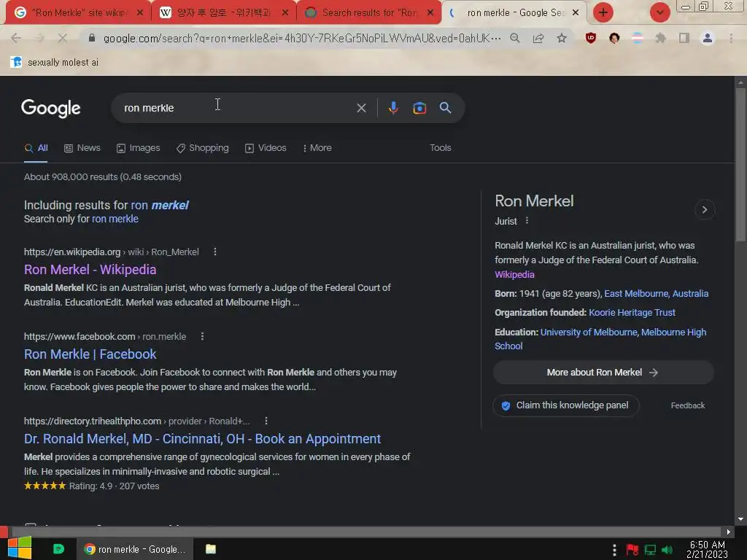Open Wikipedia link in knowledge panel

[x=514, y=275]
